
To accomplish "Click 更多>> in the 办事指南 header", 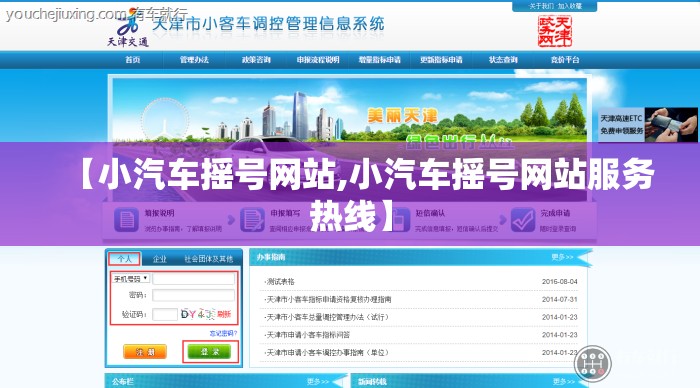I will tap(562, 257).
